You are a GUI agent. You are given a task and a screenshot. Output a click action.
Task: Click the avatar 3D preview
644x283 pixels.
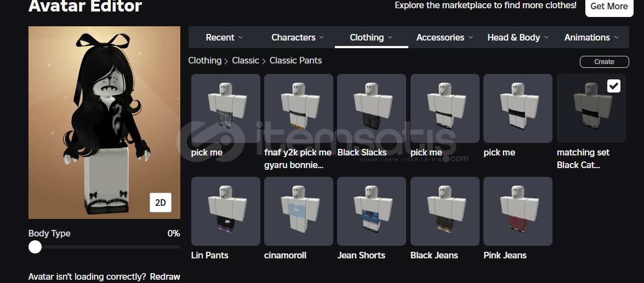[104, 122]
